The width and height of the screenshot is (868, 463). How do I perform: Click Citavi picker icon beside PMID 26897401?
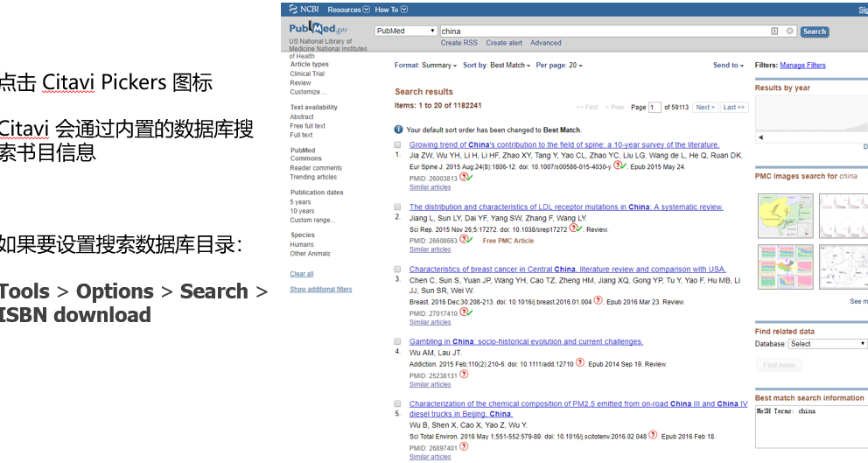(465, 447)
